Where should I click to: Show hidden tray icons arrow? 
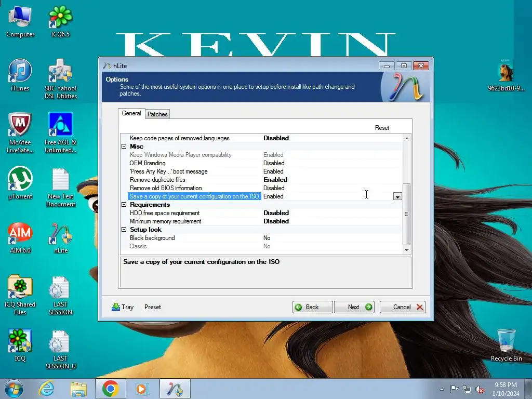(442, 389)
